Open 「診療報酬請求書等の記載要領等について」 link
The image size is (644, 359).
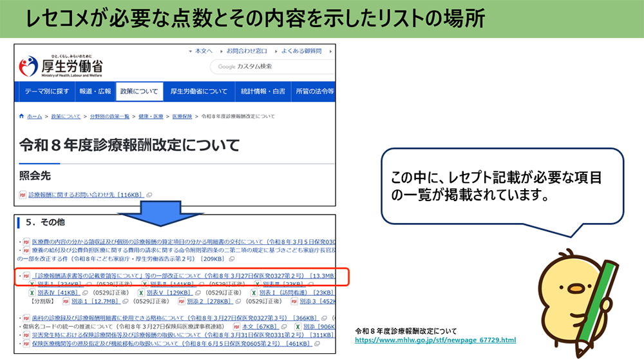tap(184, 275)
